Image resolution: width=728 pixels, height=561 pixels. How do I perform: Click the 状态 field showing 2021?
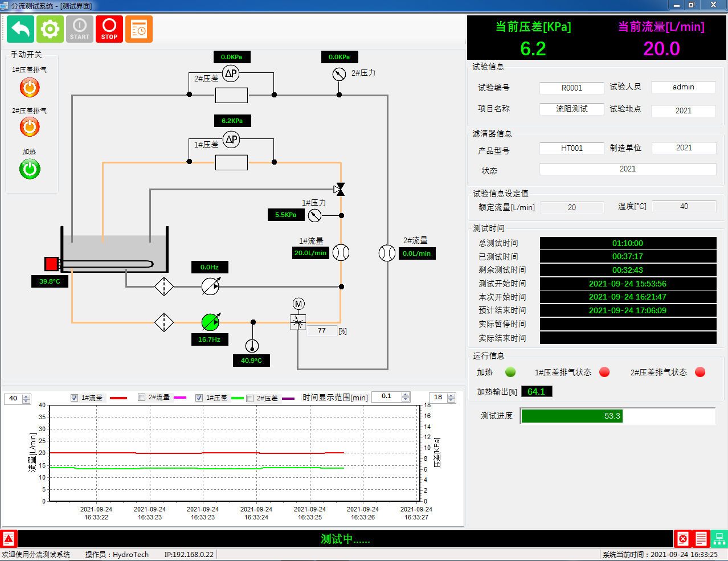(x=628, y=169)
